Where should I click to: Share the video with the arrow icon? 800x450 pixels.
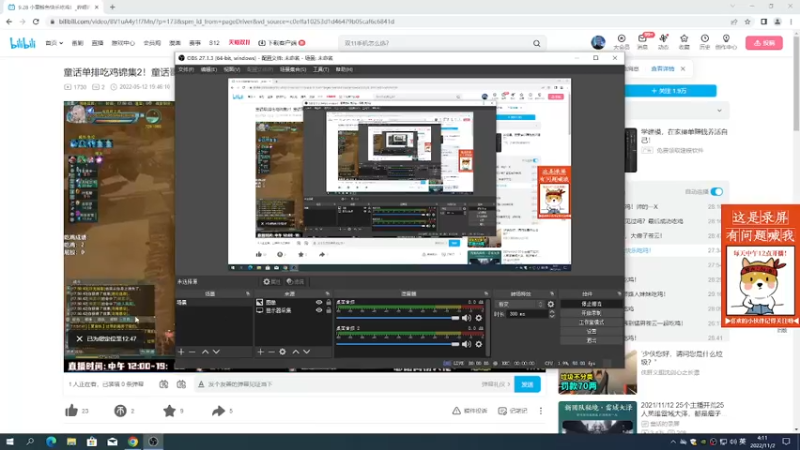pyautogui.click(x=218, y=411)
